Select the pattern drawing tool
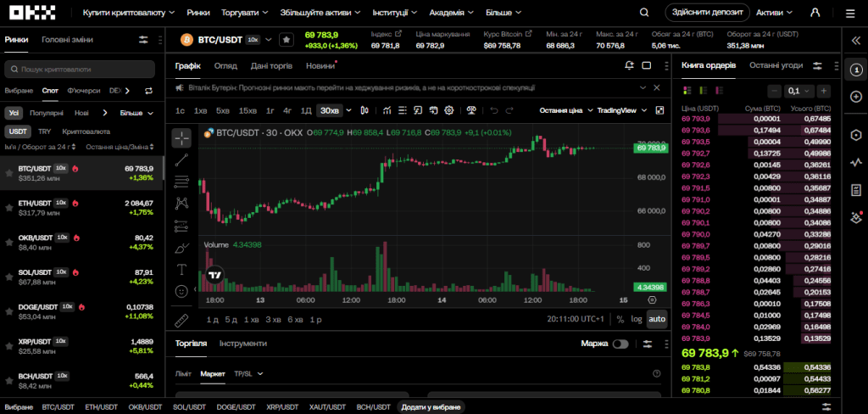Image resolution: width=868 pixels, height=414 pixels. click(x=181, y=204)
